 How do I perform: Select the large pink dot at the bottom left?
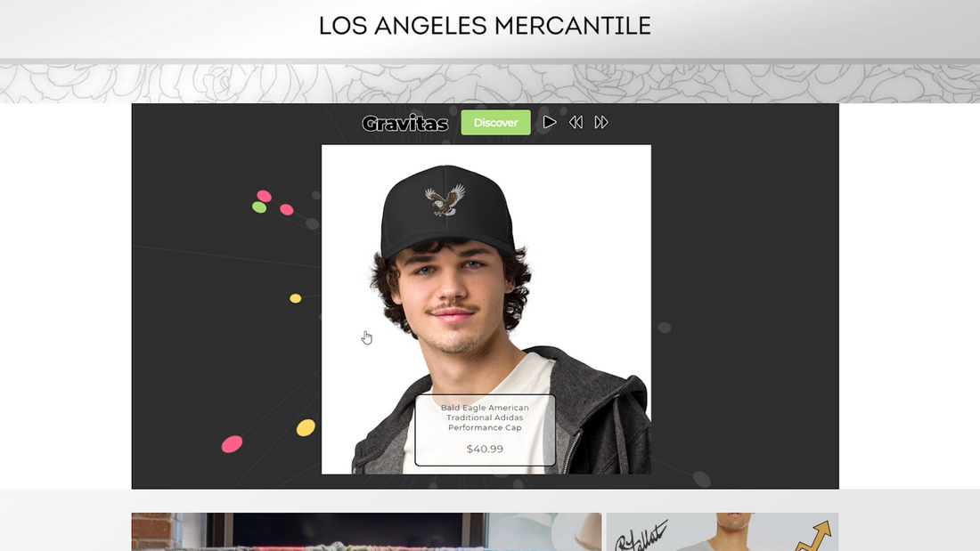[232, 444]
